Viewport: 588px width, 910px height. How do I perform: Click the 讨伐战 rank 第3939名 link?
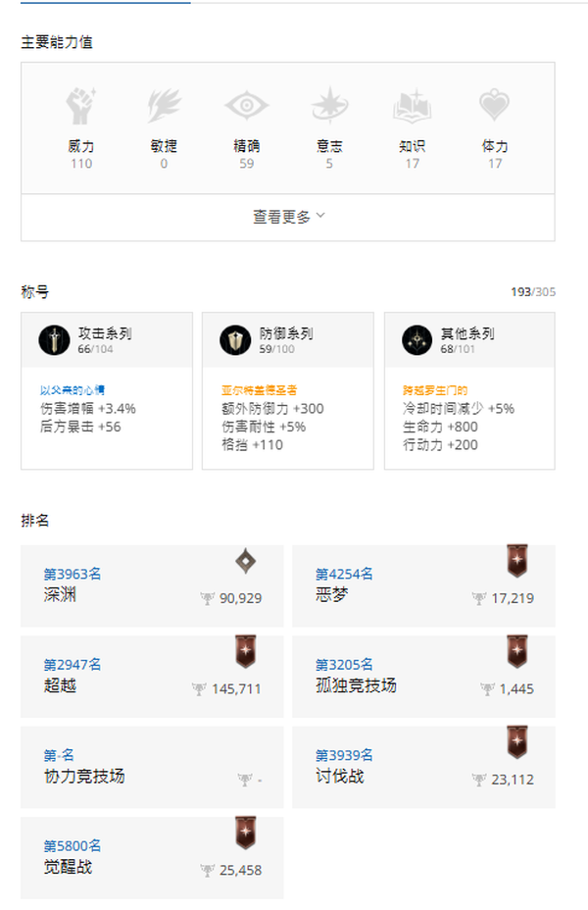(344, 755)
